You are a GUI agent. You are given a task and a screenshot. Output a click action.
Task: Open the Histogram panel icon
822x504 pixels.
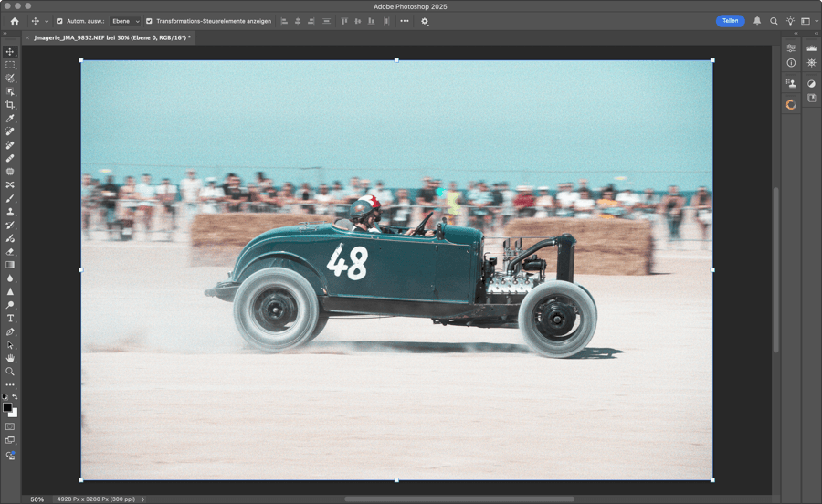[x=811, y=48]
